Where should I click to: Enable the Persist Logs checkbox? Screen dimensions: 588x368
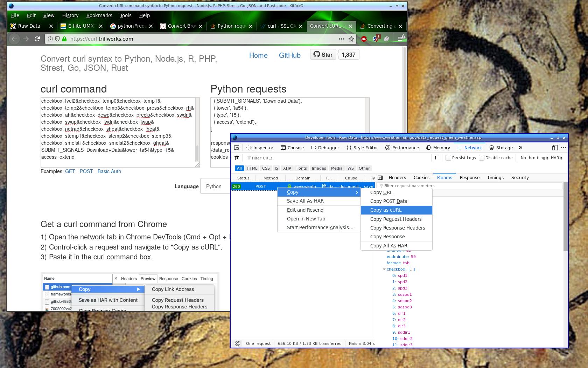click(448, 158)
